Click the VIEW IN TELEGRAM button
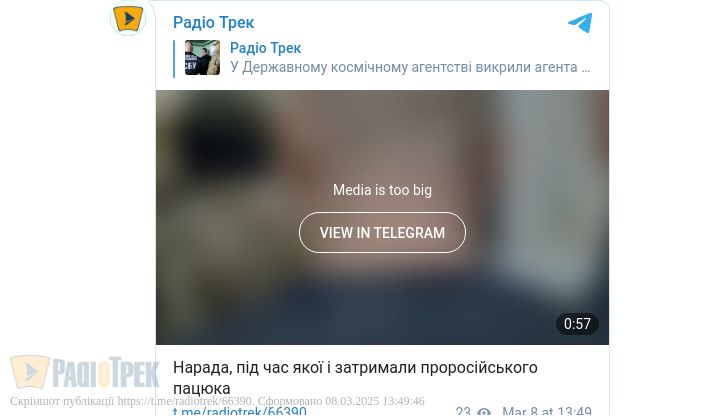The image size is (720, 419). (382, 232)
